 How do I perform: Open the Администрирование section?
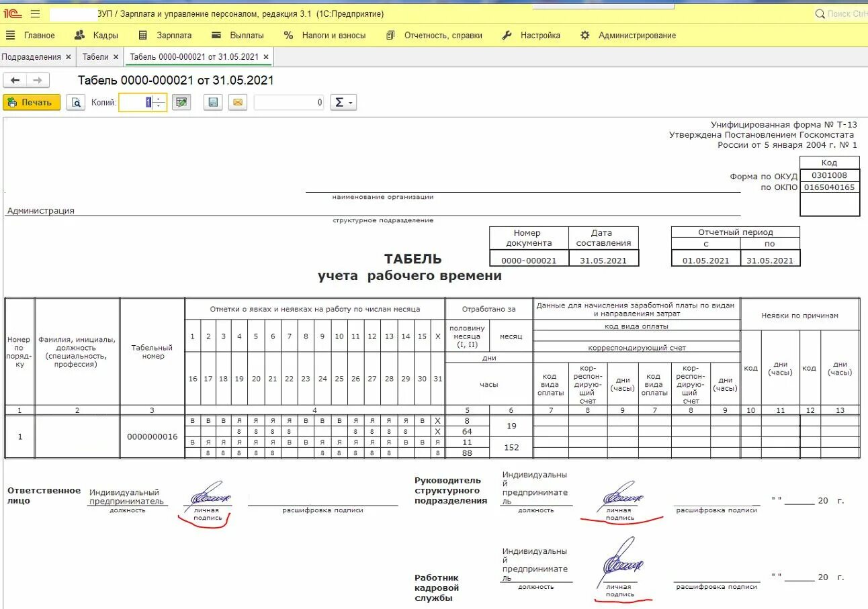pos(637,36)
